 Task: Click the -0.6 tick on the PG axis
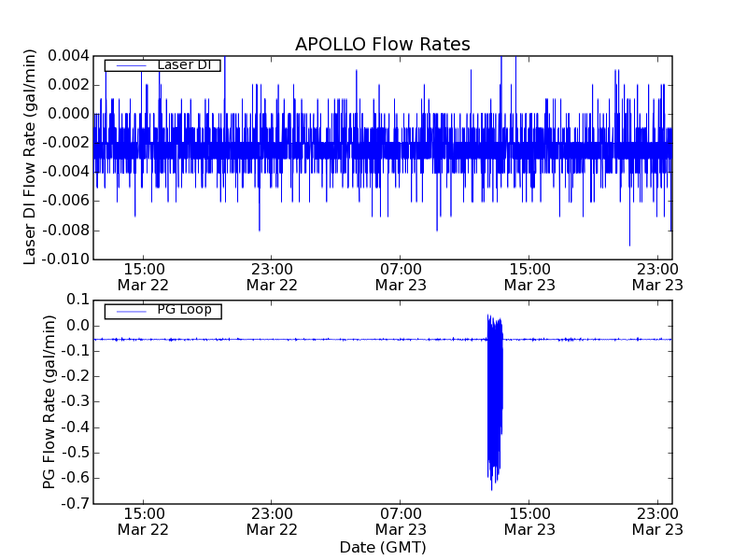pyautogui.click(x=76, y=478)
